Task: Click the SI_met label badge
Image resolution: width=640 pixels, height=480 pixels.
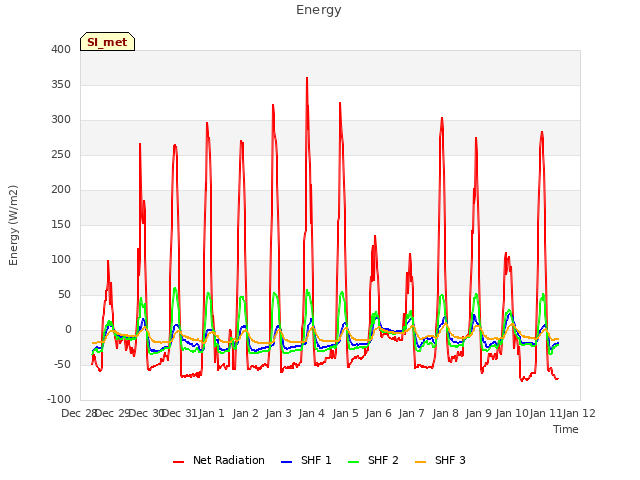Action: point(107,42)
